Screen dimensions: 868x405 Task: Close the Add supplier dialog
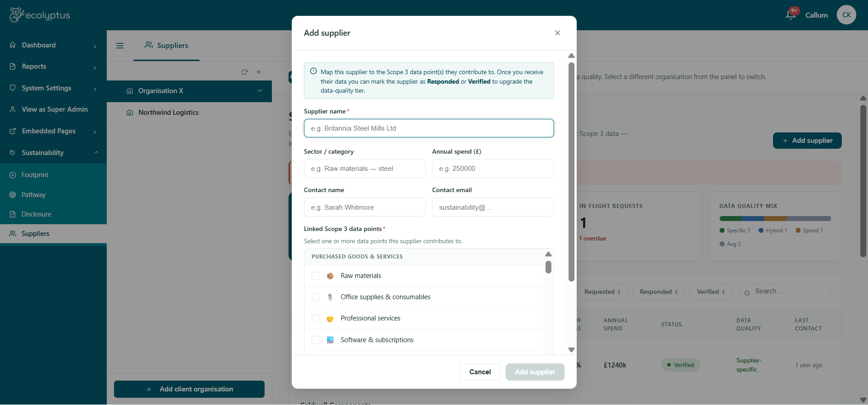(557, 33)
